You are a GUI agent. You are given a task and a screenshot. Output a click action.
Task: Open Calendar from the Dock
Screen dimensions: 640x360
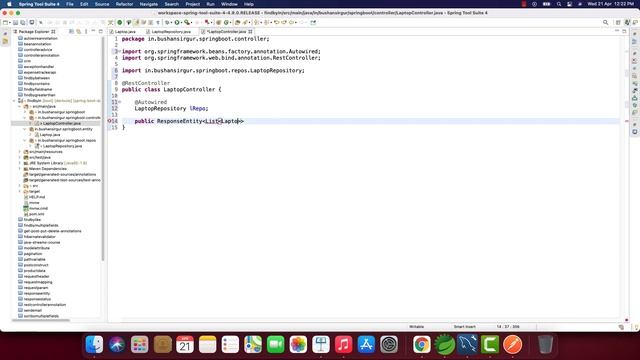(185, 344)
